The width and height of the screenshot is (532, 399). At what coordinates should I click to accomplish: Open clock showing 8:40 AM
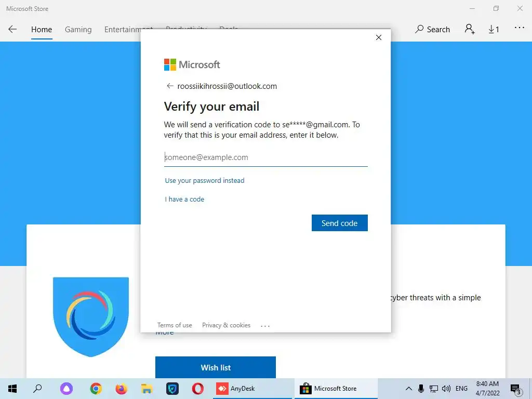[487, 389]
